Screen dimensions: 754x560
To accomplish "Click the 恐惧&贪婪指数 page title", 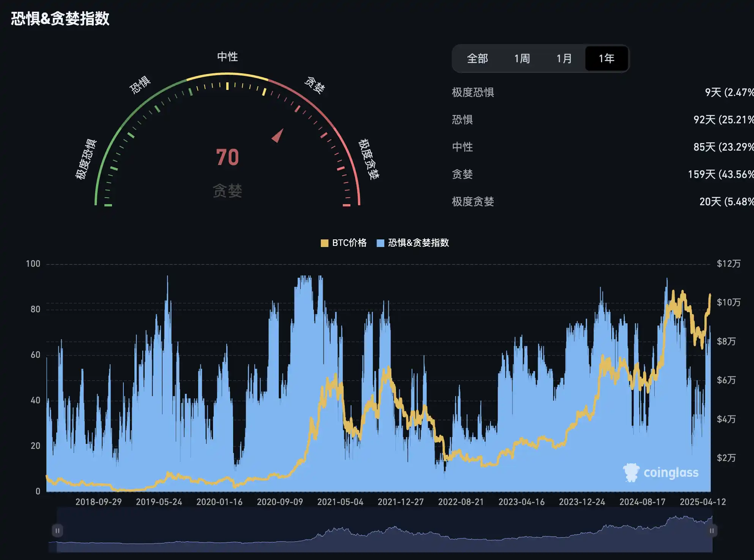I will (x=60, y=19).
